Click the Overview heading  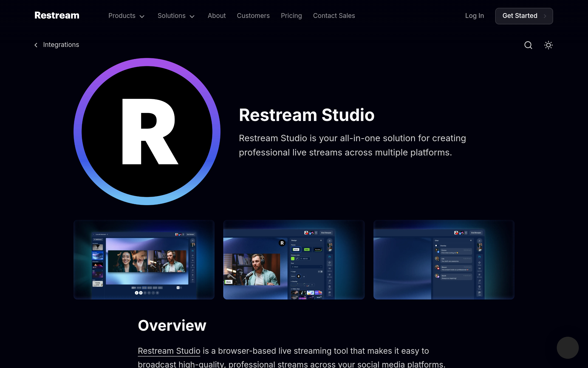pos(172,325)
